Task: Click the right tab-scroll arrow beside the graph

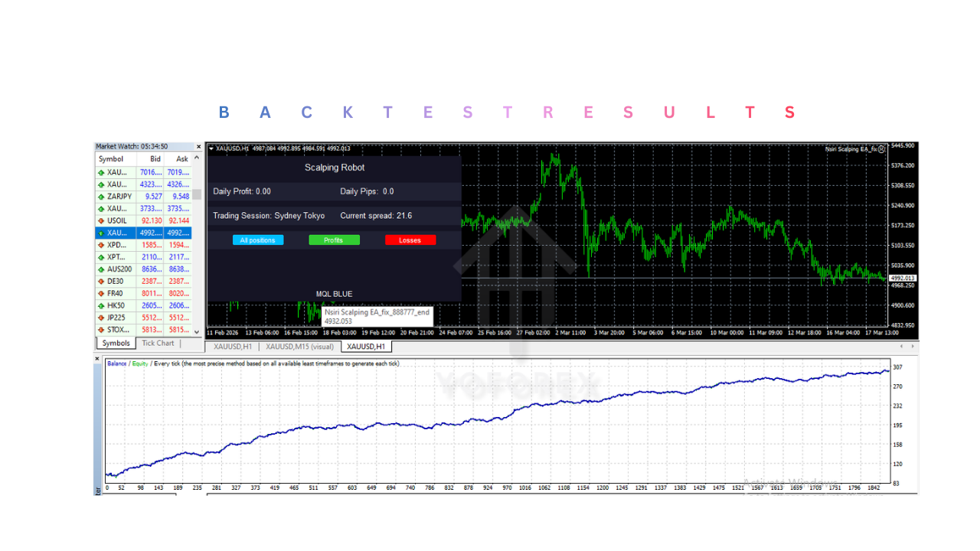Action: coord(913,346)
